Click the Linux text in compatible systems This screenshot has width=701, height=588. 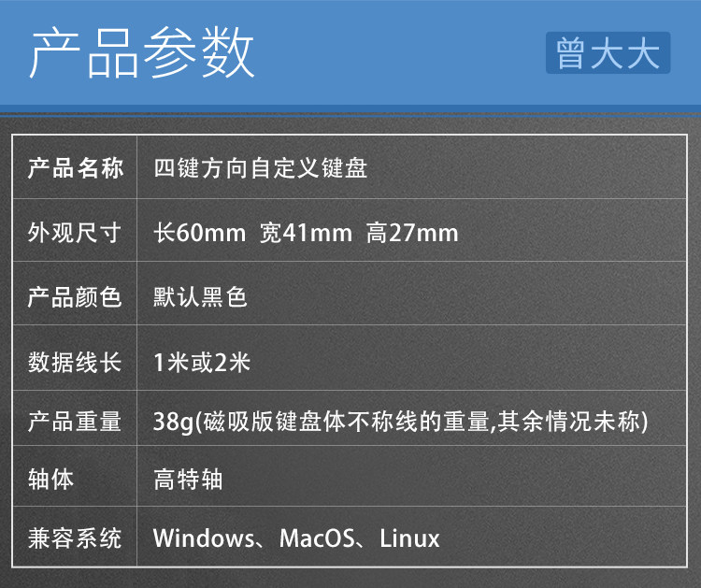point(409,538)
